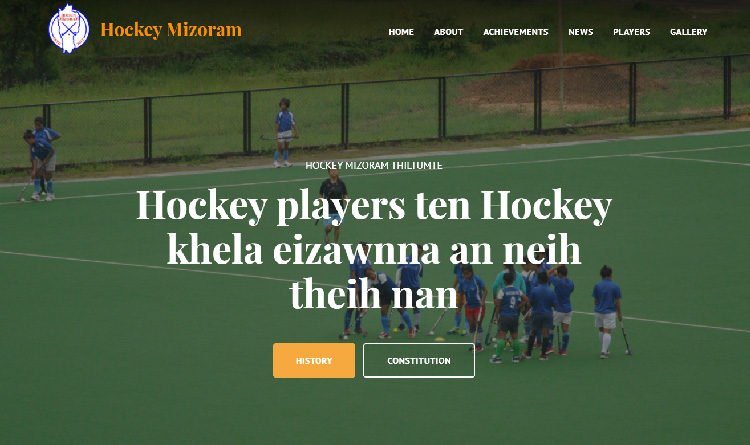The width and height of the screenshot is (750, 445).
Task: Click the player wearing jersey number 9
Action: point(509,318)
